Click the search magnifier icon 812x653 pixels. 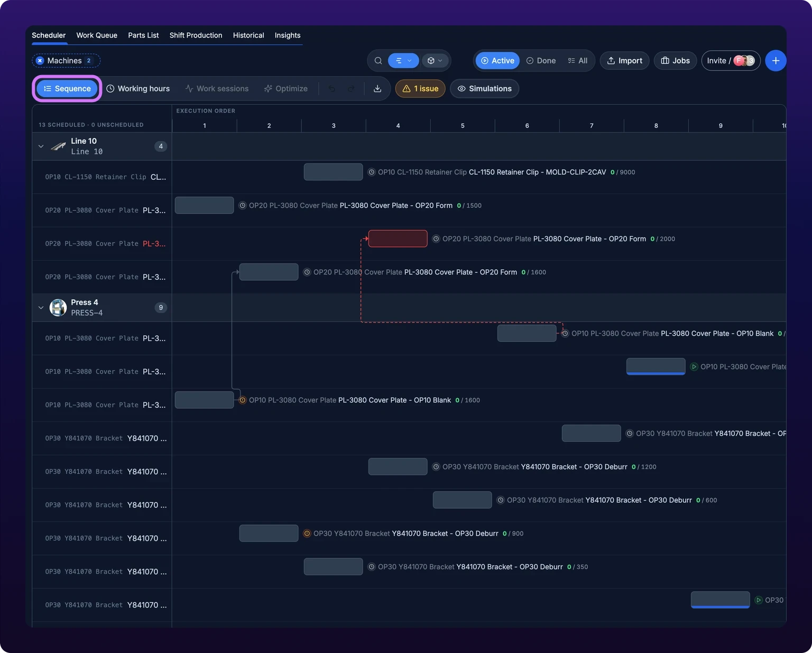click(379, 61)
